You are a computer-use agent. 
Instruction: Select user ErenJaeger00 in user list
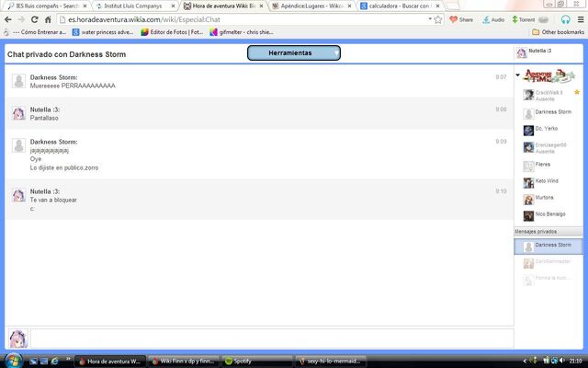[548, 147]
